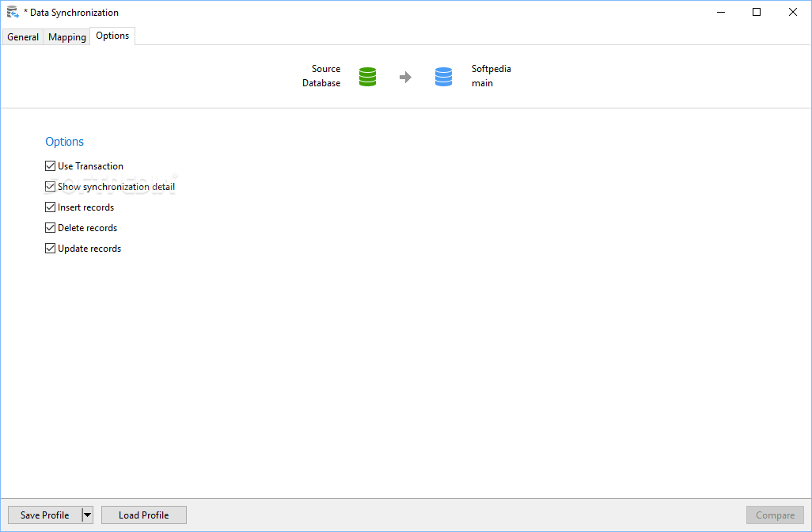Maximize the Data Synchronization window
This screenshot has width=812, height=532.
pos(757,12)
